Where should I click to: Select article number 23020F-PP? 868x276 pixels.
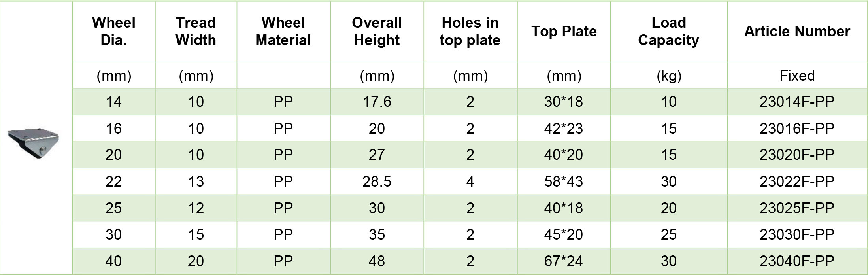797,155
